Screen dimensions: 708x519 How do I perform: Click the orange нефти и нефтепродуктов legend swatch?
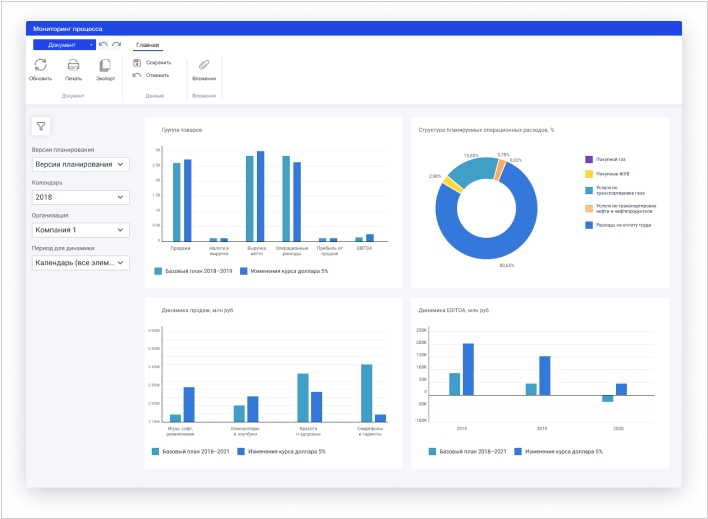[x=589, y=208]
